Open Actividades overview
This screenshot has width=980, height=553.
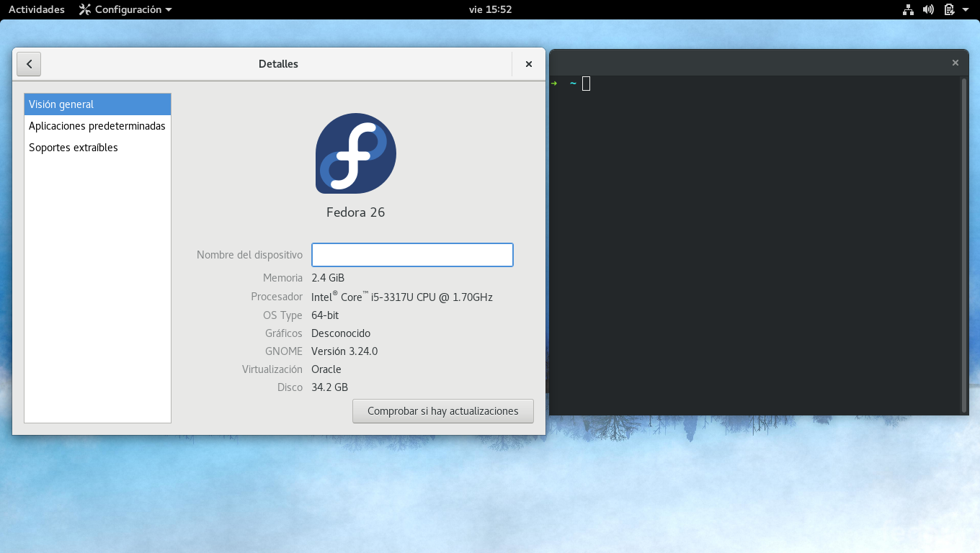(x=37, y=9)
